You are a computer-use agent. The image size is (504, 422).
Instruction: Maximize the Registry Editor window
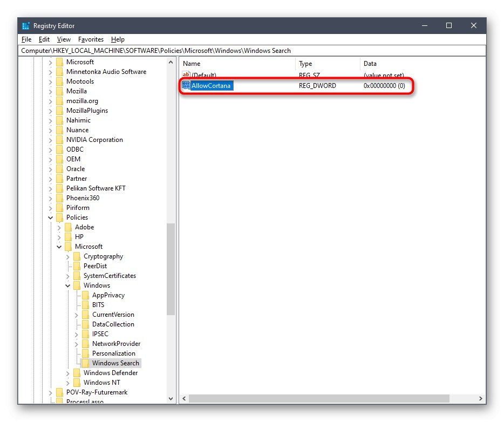[449, 25]
